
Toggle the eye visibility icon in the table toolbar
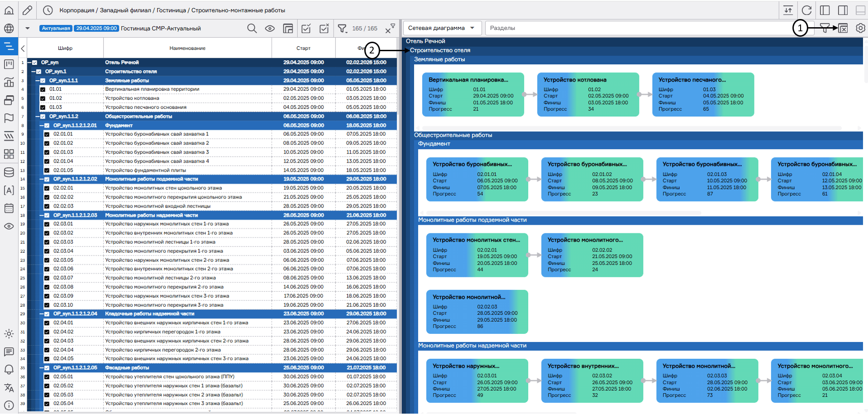click(x=270, y=29)
